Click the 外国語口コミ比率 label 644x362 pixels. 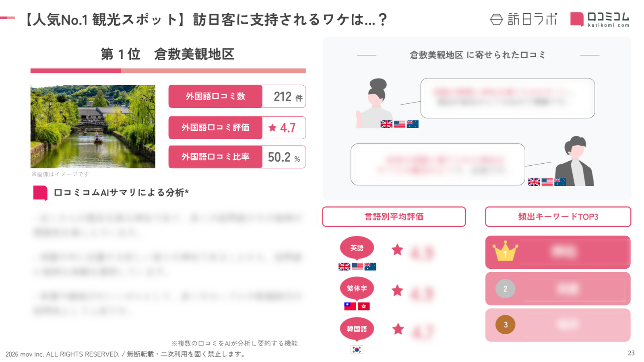tap(215, 157)
